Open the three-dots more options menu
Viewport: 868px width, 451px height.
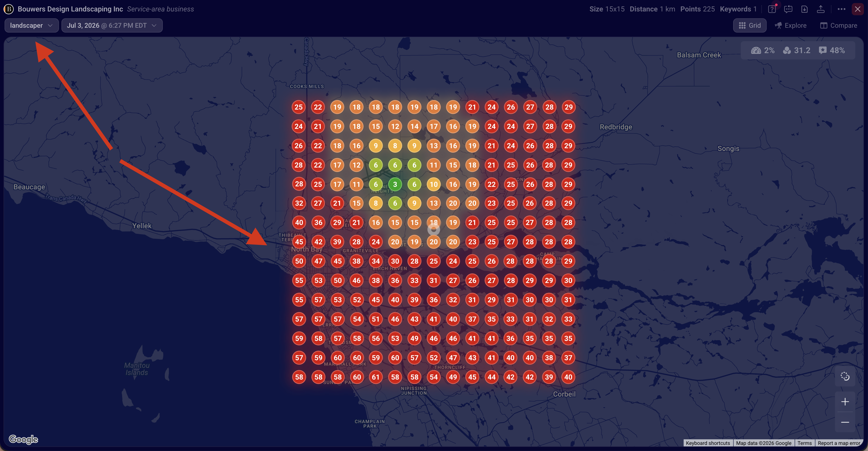841,9
